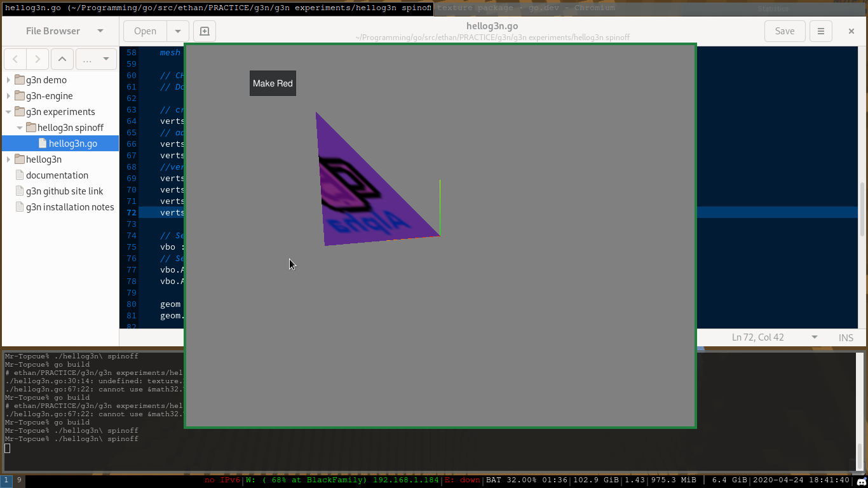The image size is (868, 488).
Task: Expand the g3n demo folder
Action: (8, 80)
